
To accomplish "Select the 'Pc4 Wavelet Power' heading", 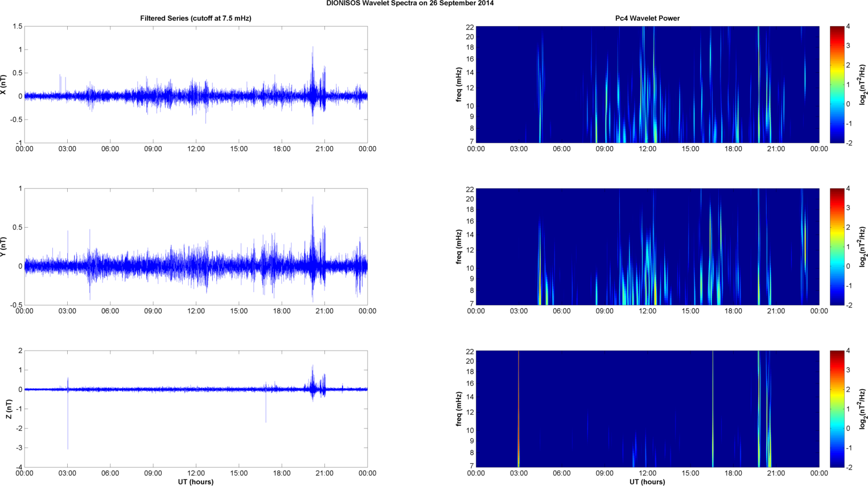I will click(647, 18).
